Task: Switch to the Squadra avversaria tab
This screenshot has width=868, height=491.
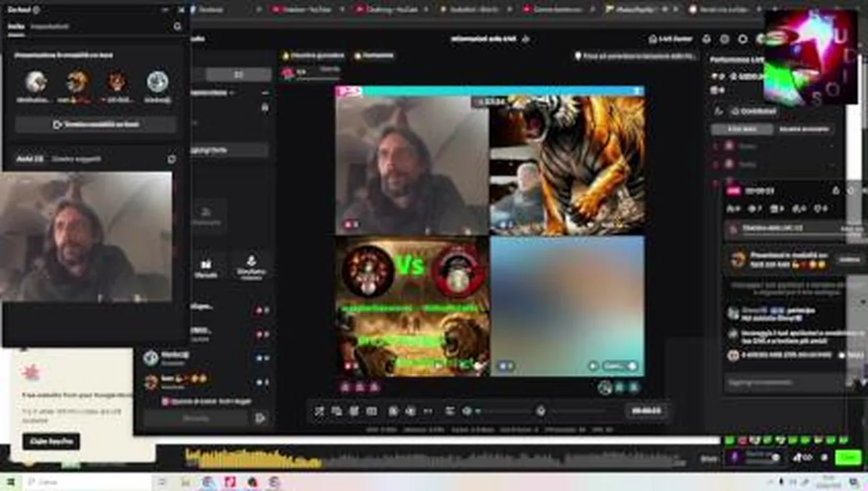Action: 804,129
